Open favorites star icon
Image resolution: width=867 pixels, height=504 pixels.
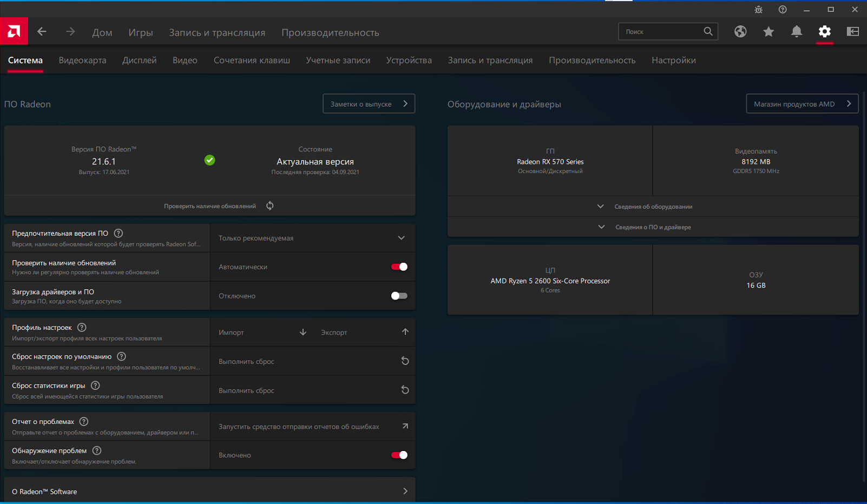[x=769, y=32]
